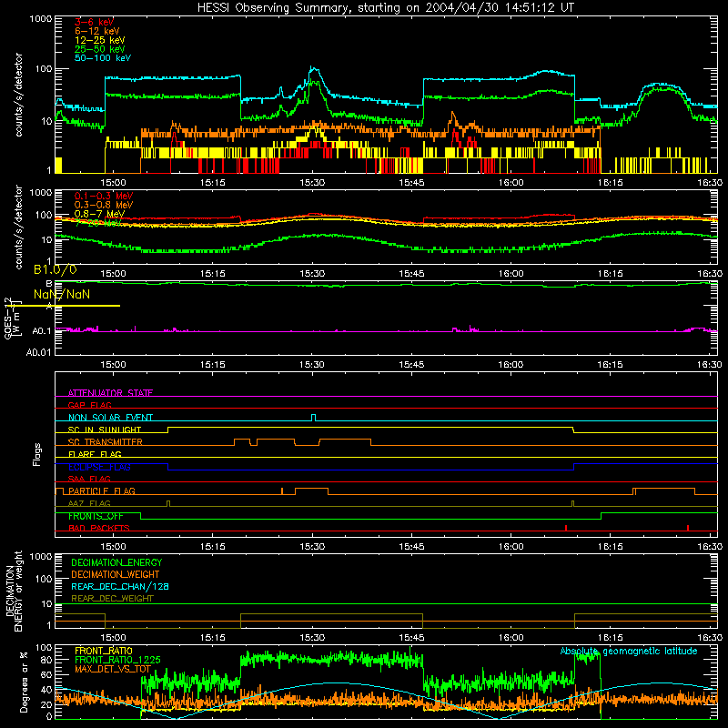Click the yellow FRONT_RATIO legend label
The height and width of the screenshot is (728, 728).
(104, 652)
